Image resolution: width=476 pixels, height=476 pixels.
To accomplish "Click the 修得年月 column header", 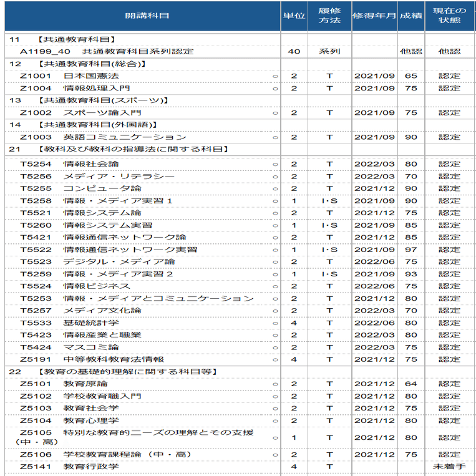I will [374, 16].
